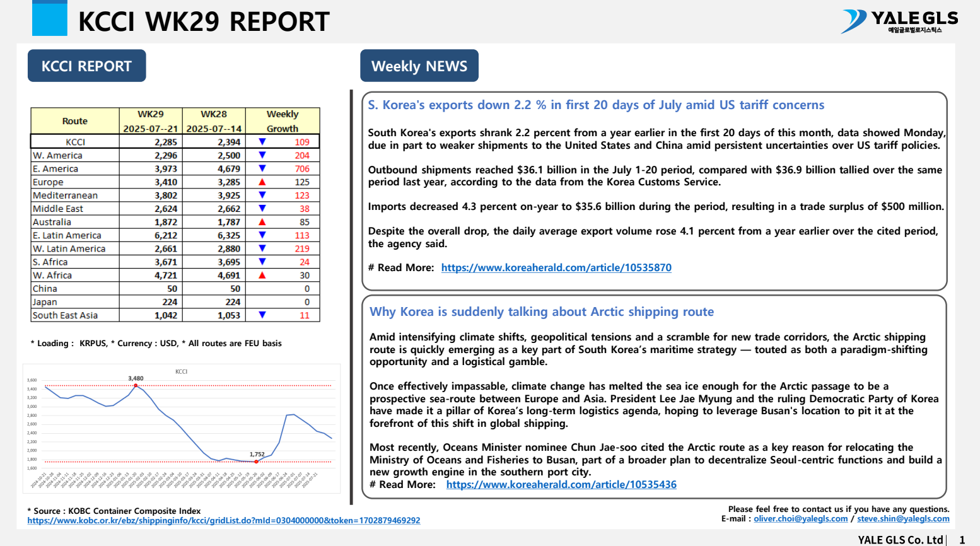The image size is (980, 546).
Task: Click the Japan route cell
Action: click(75, 302)
